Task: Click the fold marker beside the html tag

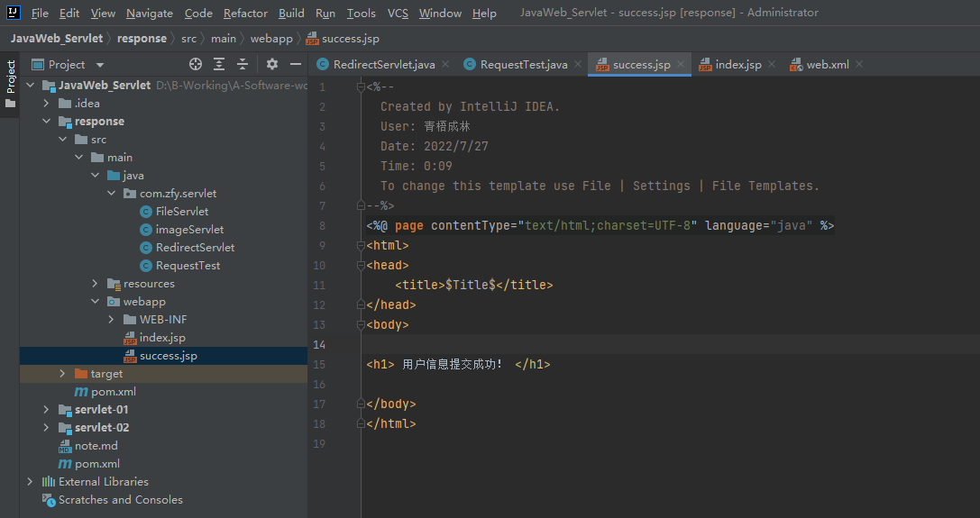Action: 362,246
